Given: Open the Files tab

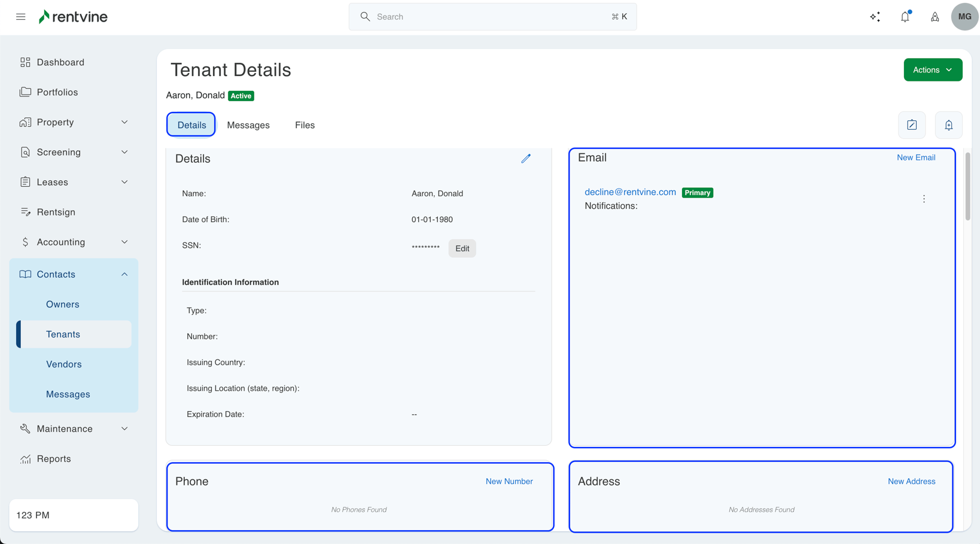Looking at the screenshot, I should point(305,124).
